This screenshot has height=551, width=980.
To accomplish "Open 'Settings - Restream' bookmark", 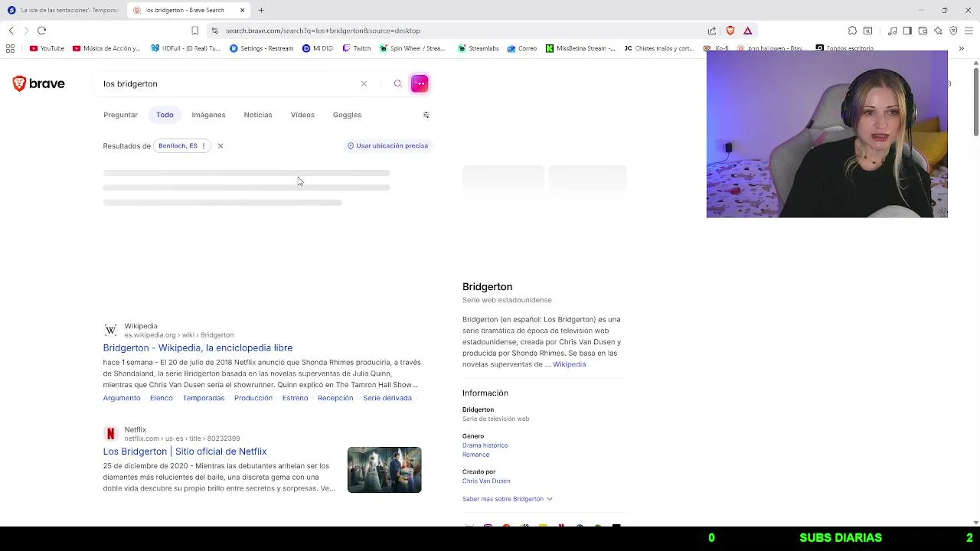I will tap(262, 48).
